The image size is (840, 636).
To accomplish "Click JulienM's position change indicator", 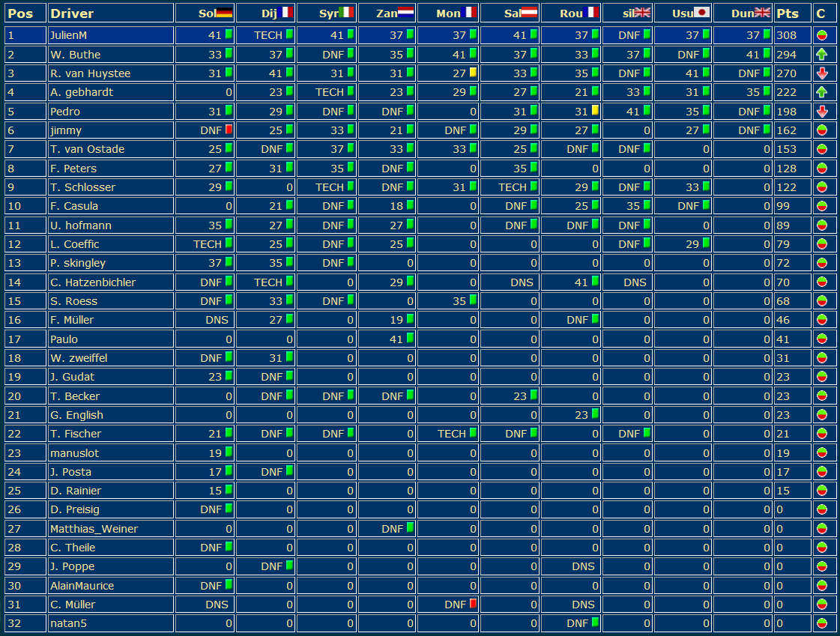I will (822, 35).
